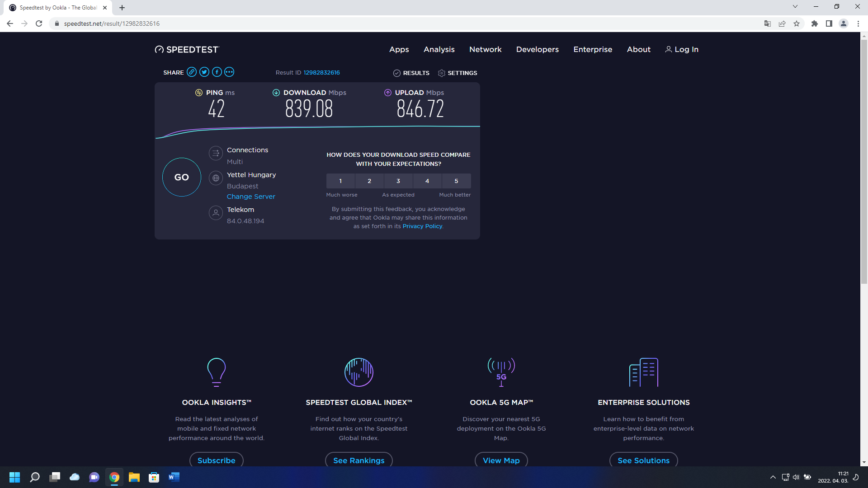Open the Analysis menu
The width and height of the screenshot is (868, 488).
439,49
